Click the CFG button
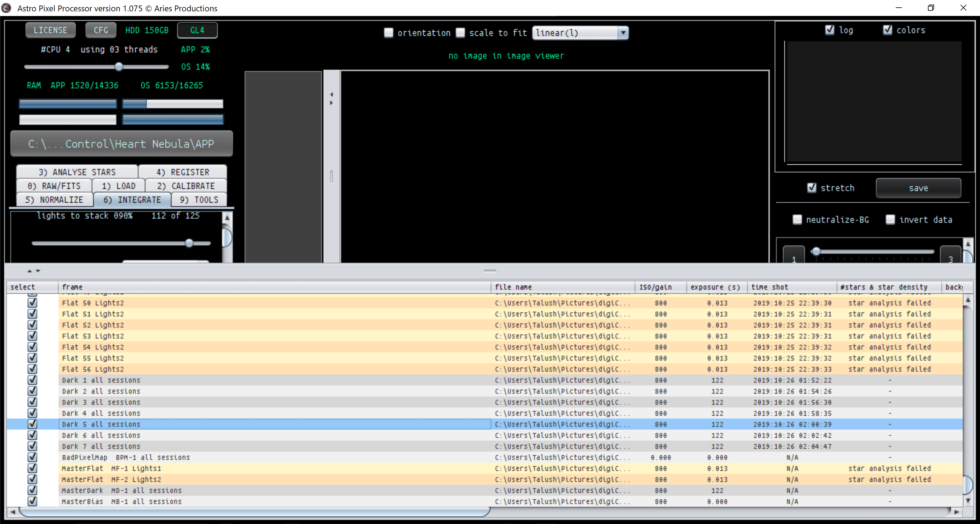 click(101, 30)
